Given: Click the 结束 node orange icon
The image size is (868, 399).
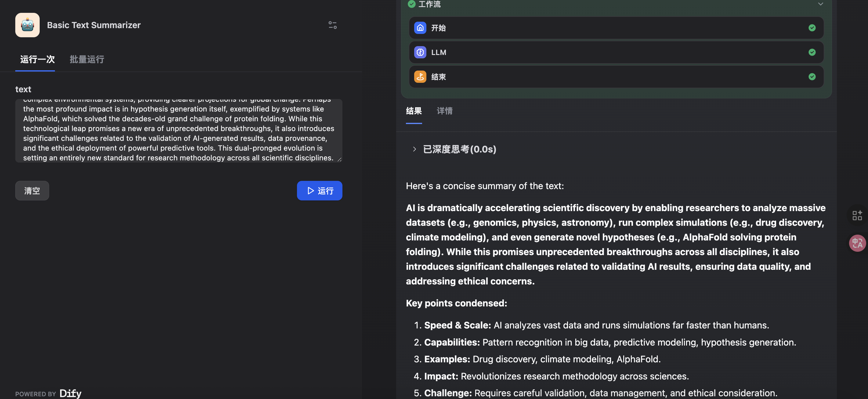Looking at the screenshot, I should pyautogui.click(x=420, y=77).
